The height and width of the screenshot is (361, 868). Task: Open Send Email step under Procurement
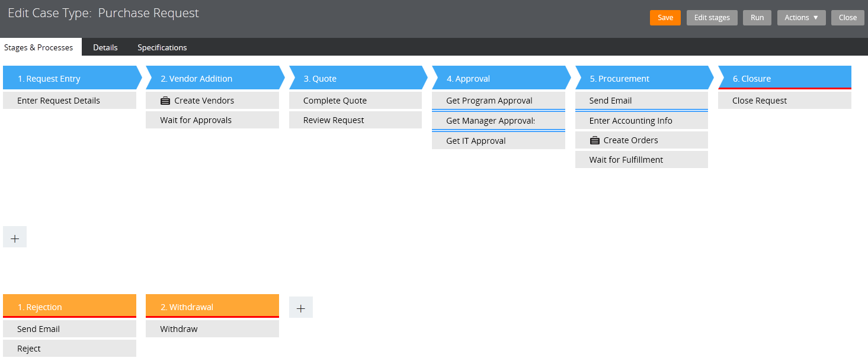[x=642, y=101]
